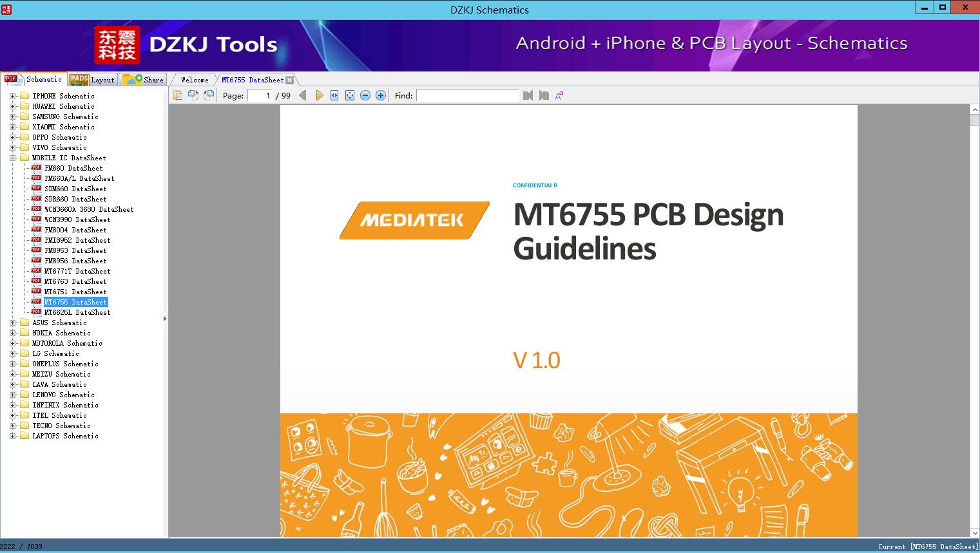Open PM660A/L DataSheet in tree

click(x=79, y=178)
